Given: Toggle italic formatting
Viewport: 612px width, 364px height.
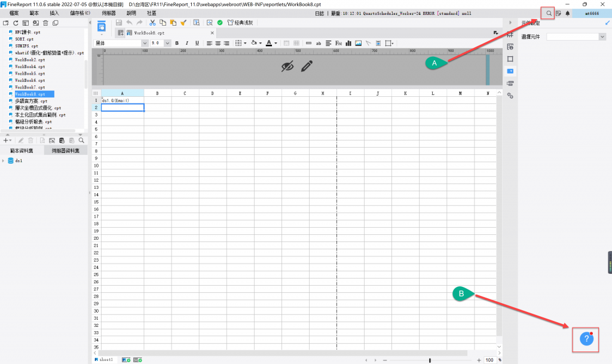Looking at the screenshot, I should pyautogui.click(x=187, y=43).
